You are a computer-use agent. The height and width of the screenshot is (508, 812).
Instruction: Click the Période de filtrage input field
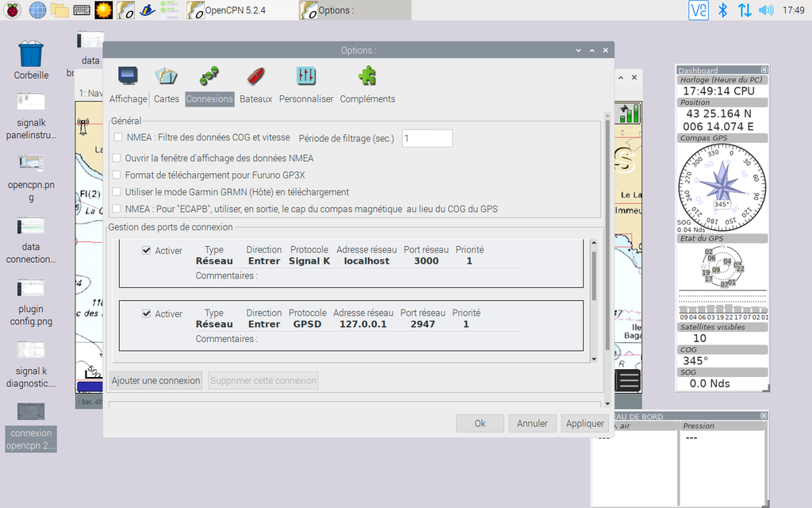(x=427, y=138)
